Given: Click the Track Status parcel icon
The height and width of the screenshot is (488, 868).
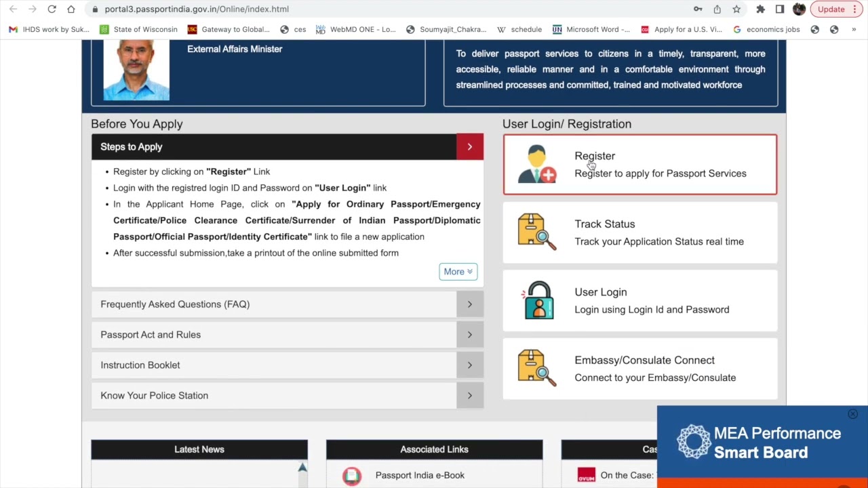Looking at the screenshot, I should click(x=537, y=232).
